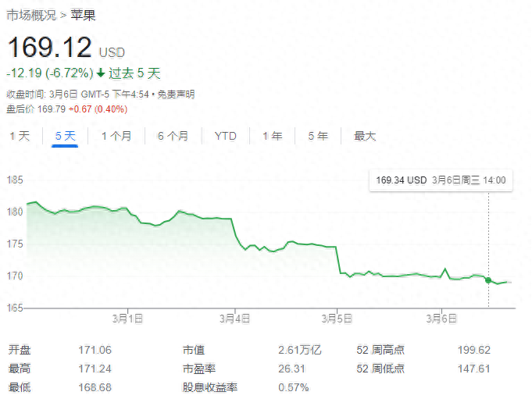Image resolution: width=532 pixels, height=399 pixels.
Task: Click the -12.19 (-6.72%) change value
Action: 50,73
